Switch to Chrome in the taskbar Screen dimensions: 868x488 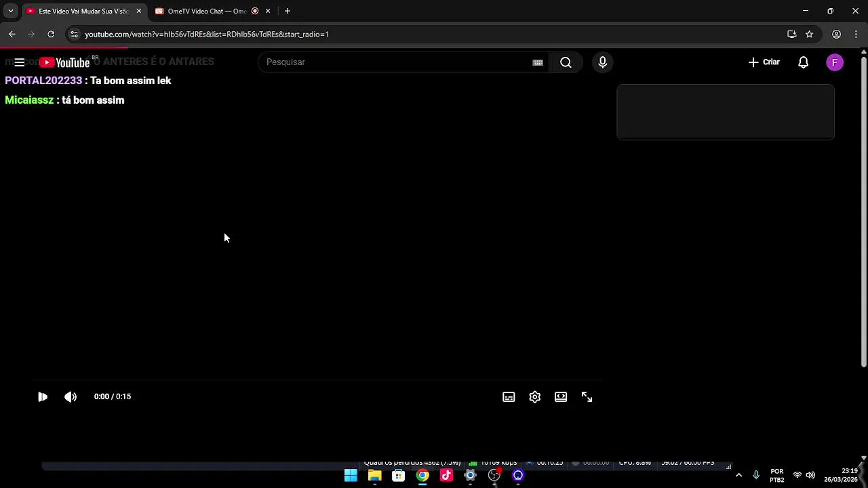click(422, 475)
